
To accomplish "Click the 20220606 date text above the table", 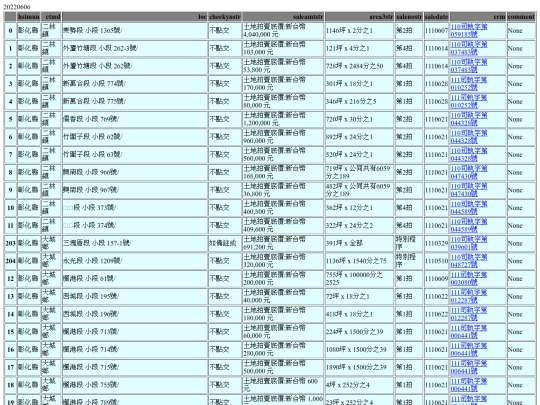I will [17, 7].
